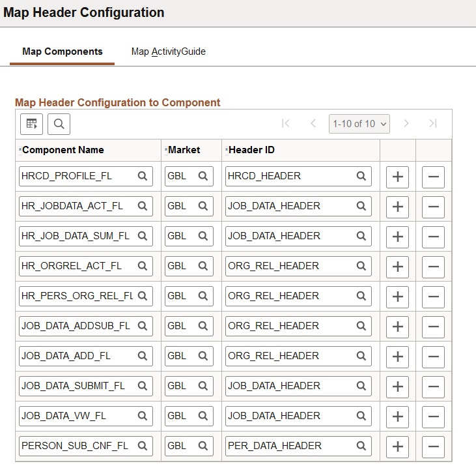
Task: Look up component for PERSON_SUB_CNF_FL
Action: [143, 446]
